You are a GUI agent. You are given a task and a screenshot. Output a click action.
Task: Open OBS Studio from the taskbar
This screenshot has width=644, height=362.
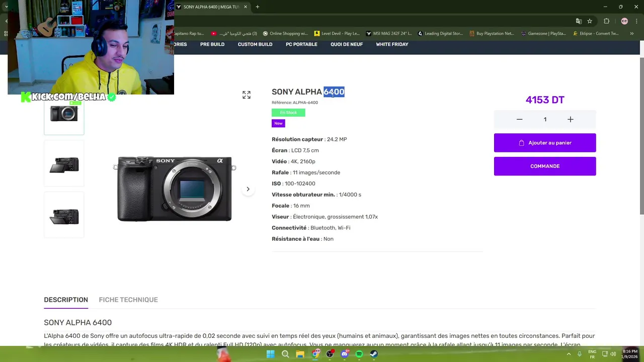click(x=330, y=354)
